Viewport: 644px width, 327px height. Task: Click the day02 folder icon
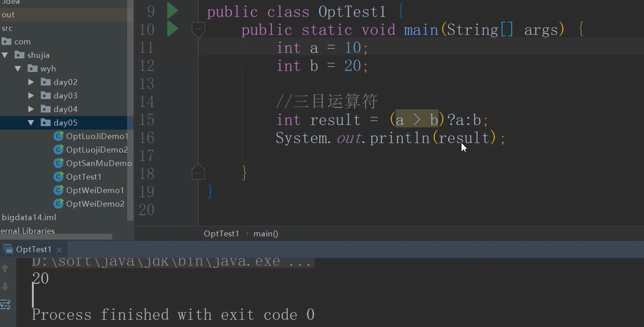[46, 82]
